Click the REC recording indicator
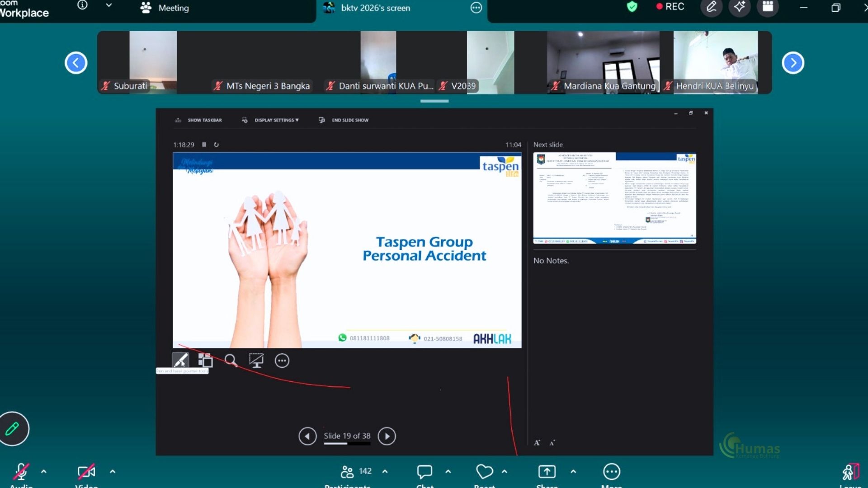868x488 pixels. pyautogui.click(x=670, y=7)
